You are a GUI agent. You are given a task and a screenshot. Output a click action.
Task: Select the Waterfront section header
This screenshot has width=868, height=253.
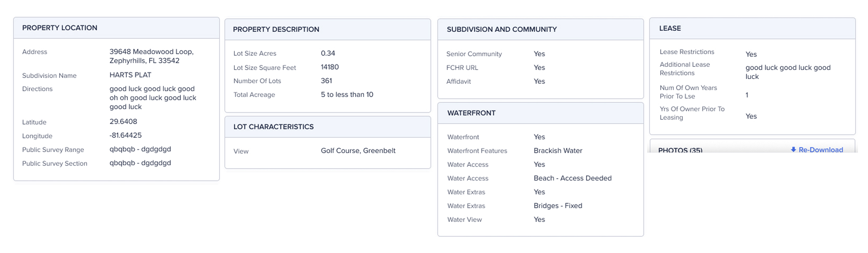[x=540, y=113]
